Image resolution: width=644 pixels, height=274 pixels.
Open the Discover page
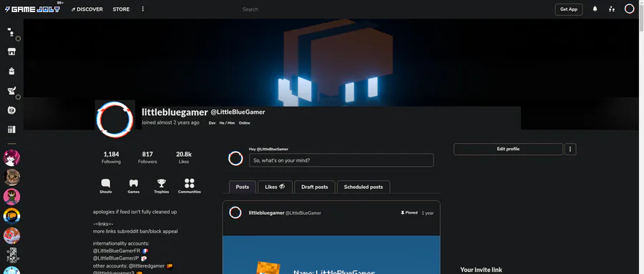87,9
